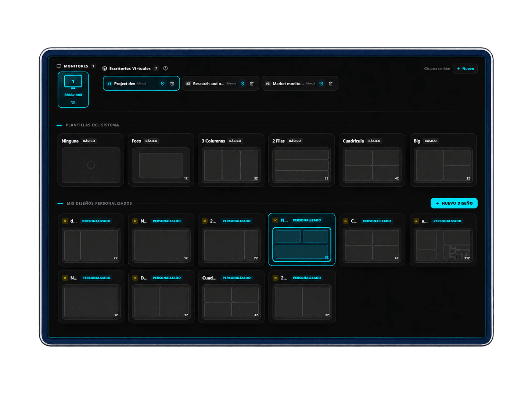Open the Market monito... virtual desktop
The width and height of the screenshot is (532, 399).
coord(300,83)
